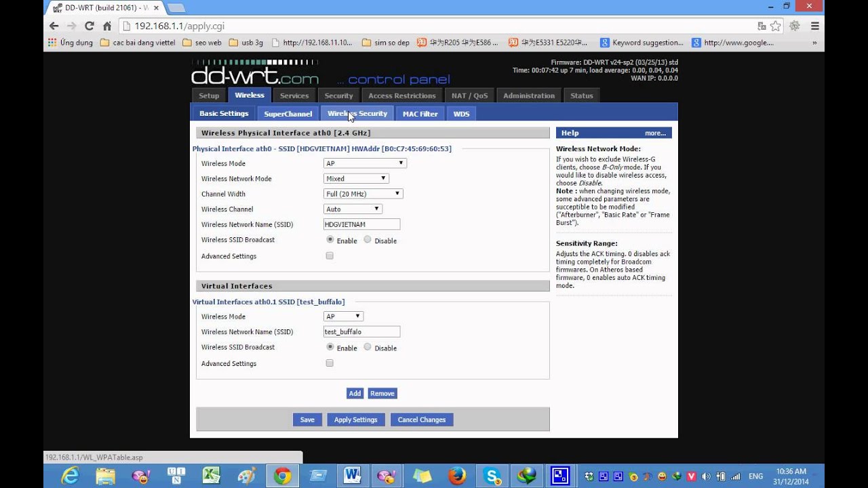This screenshot has height=488, width=868.
Task: Switch to the SuperChannel sub-tab
Action: coord(288,113)
